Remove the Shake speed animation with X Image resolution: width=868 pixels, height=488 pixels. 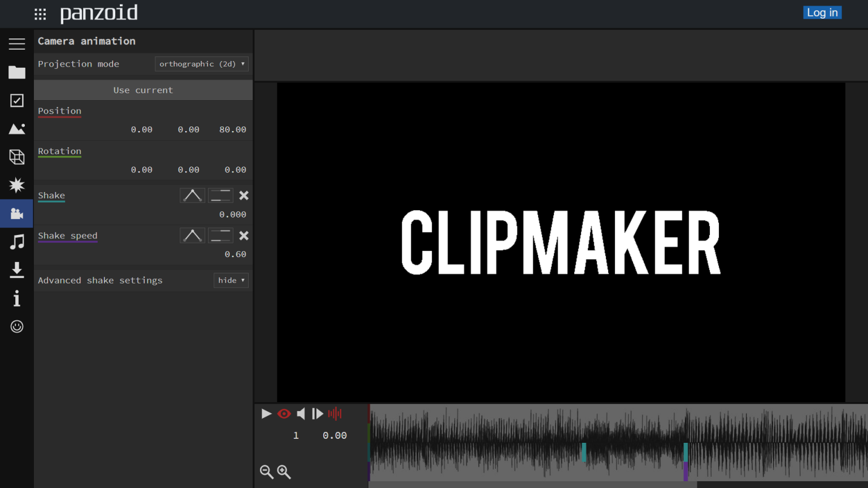pos(244,236)
